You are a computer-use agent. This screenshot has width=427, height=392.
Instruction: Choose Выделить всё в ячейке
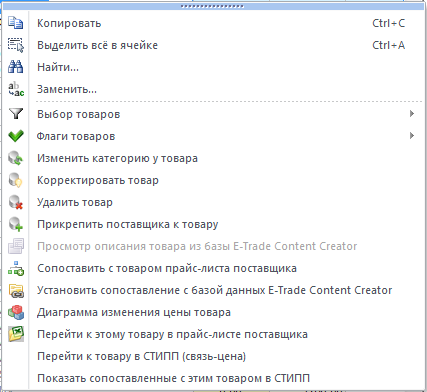click(x=214, y=45)
